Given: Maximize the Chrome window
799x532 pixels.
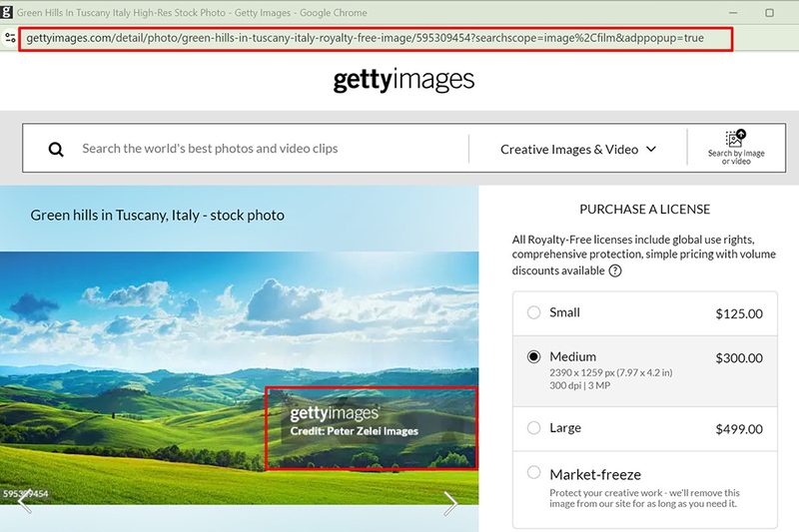Looking at the screenshot, I should point(769,13).
